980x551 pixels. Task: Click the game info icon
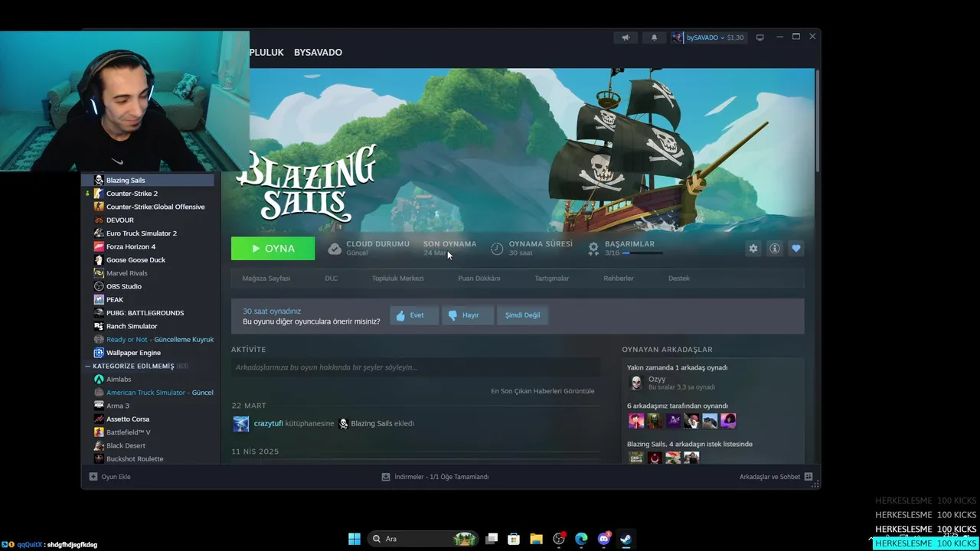(775, 249)
